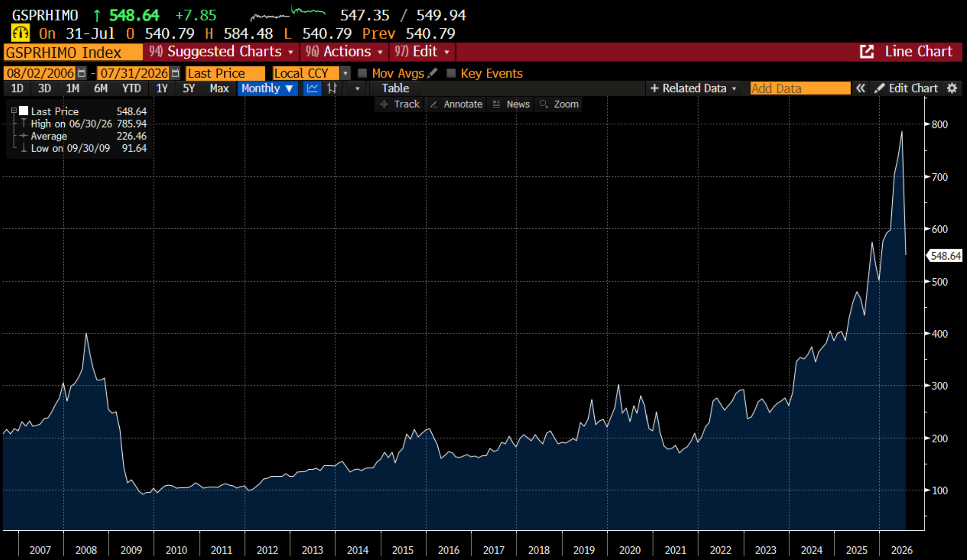Expand the chart type options arrow
The height and width of the screenshot is (560, 967).
pyautogui.click(x=357, y=88)
